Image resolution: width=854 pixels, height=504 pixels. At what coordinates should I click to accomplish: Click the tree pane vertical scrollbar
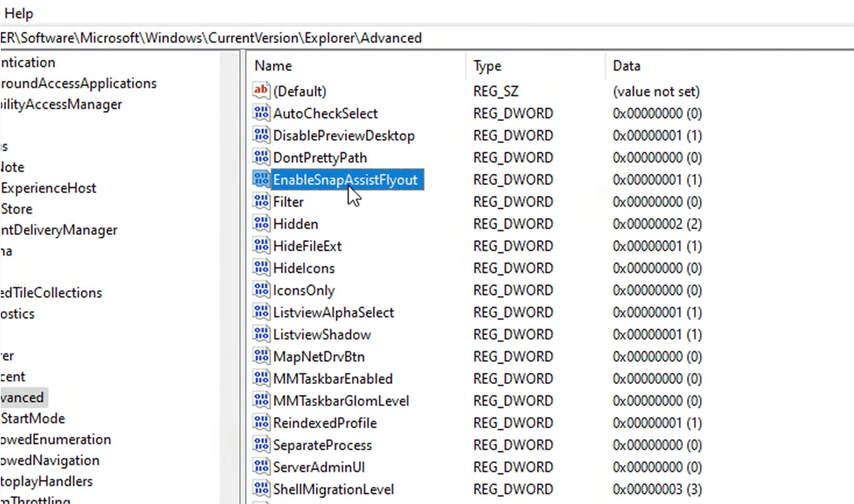(x=228, y=276)
